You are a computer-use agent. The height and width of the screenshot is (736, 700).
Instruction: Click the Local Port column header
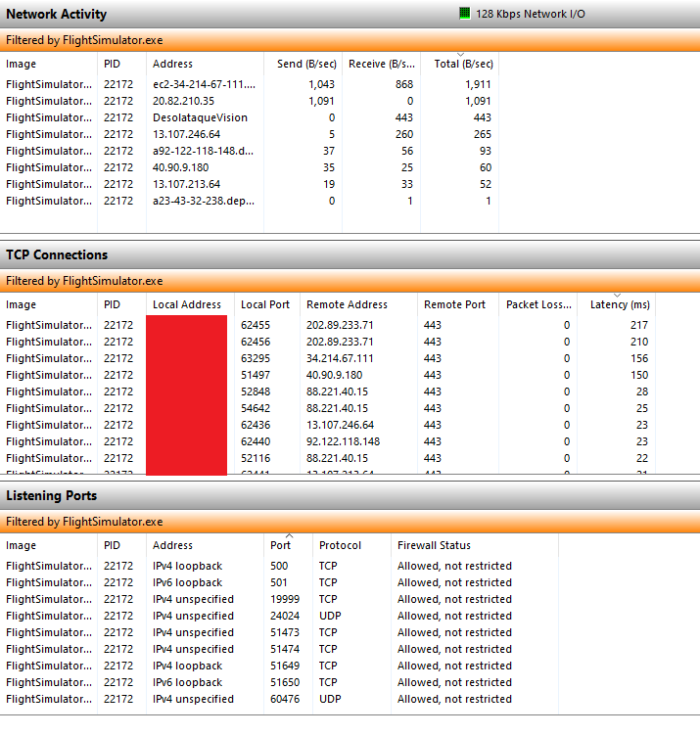click(x=265, y=304)
